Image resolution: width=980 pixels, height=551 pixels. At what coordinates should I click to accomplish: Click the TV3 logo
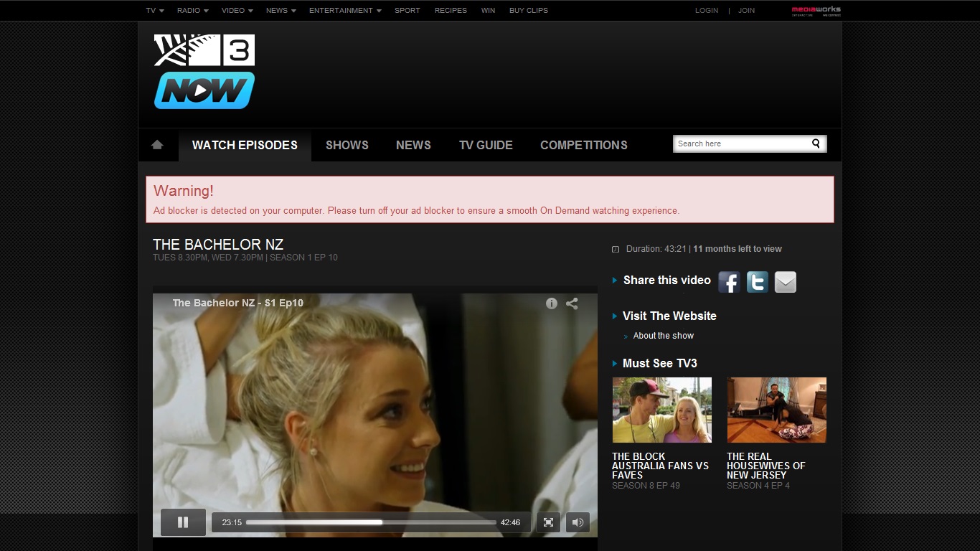click(204, 50)
